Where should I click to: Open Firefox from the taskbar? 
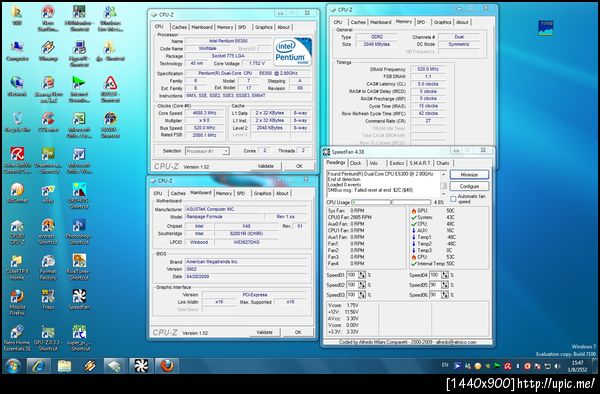pos(167,366)
